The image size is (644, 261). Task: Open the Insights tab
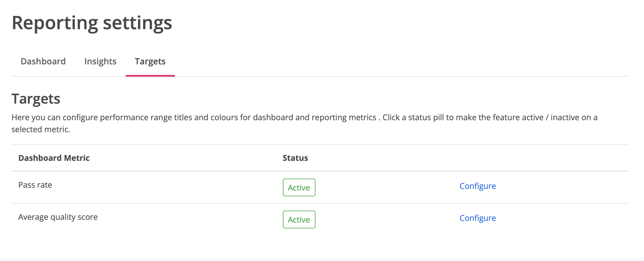[100, 61]
